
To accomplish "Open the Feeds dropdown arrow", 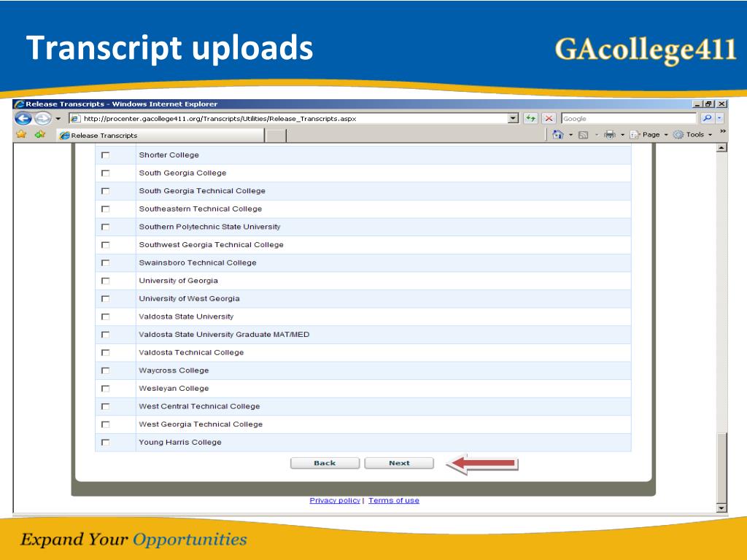I will point(596,135).
